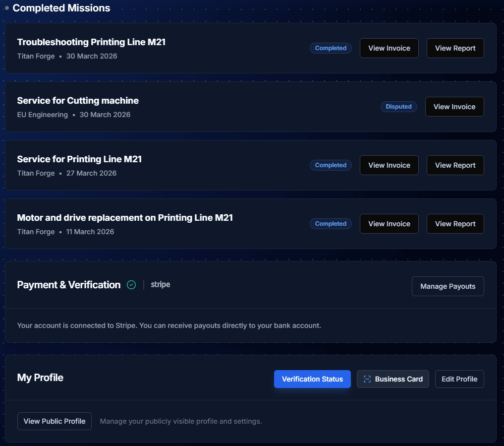Viewport: 504px width, 446px height.
Task: Click the Completed badge on Service for Printing Line M21
Action: (x=330, y=165)
